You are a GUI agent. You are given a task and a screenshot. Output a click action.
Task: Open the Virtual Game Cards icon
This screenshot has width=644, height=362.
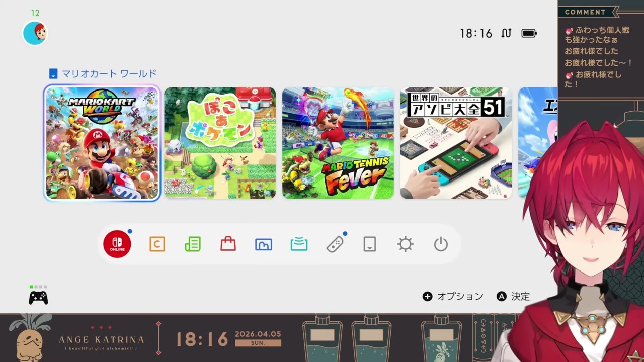click(x=370, y=244)
